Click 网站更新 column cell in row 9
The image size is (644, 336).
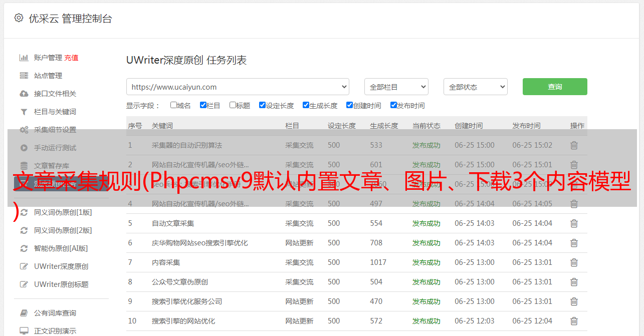click(299, 301)
